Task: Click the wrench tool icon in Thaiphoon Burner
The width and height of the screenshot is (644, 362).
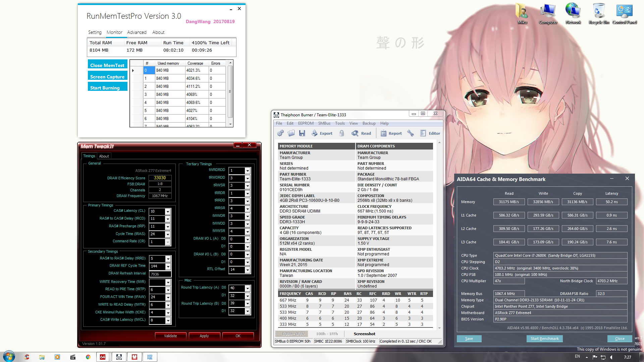Action: [411, 133]
